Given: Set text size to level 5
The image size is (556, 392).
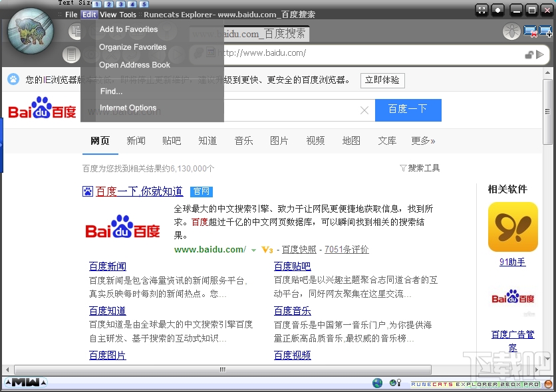Looking at the screenshot, I should [144, 4].
